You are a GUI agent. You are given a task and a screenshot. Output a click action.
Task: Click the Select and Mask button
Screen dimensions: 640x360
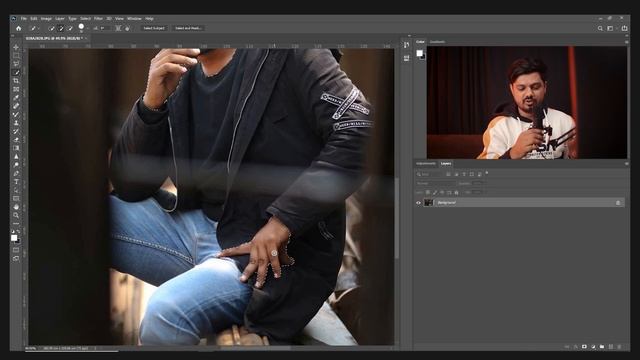click(x=188, y=28)
